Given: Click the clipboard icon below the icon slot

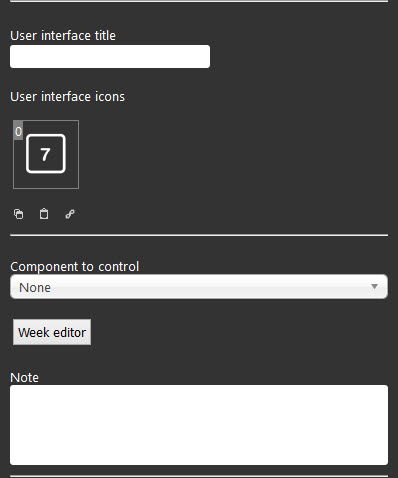Looking at the screenshot, I should pos(44,214).
